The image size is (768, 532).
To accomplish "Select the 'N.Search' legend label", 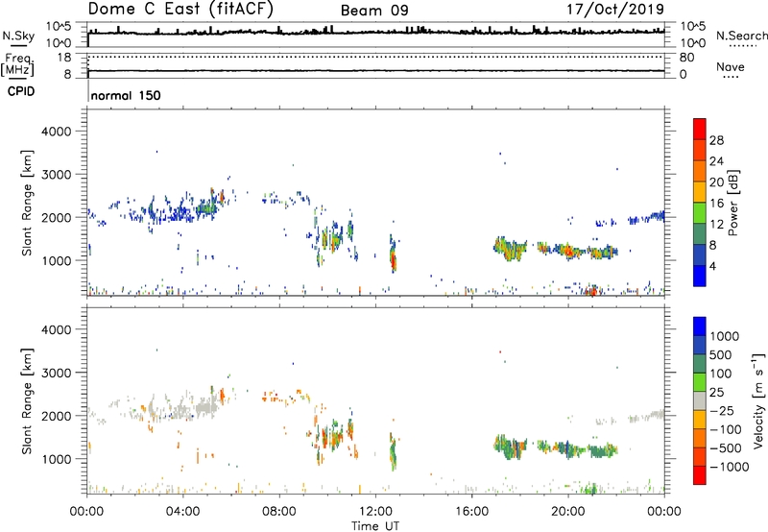I will [741, 36].
